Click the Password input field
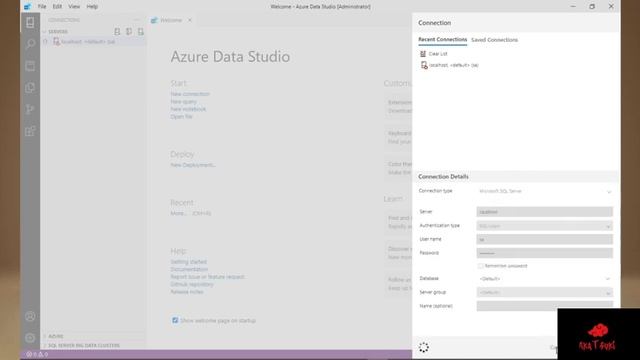 tap(544, 253)
